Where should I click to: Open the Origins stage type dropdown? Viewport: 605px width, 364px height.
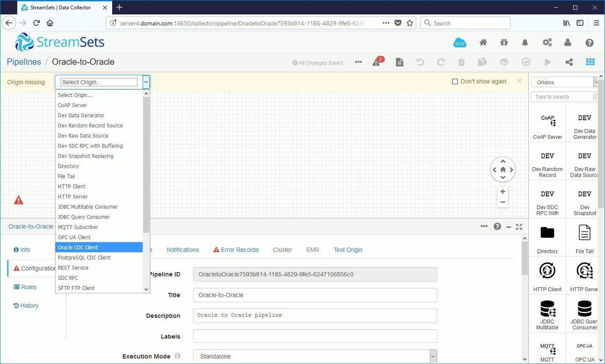tap(564, 82)
